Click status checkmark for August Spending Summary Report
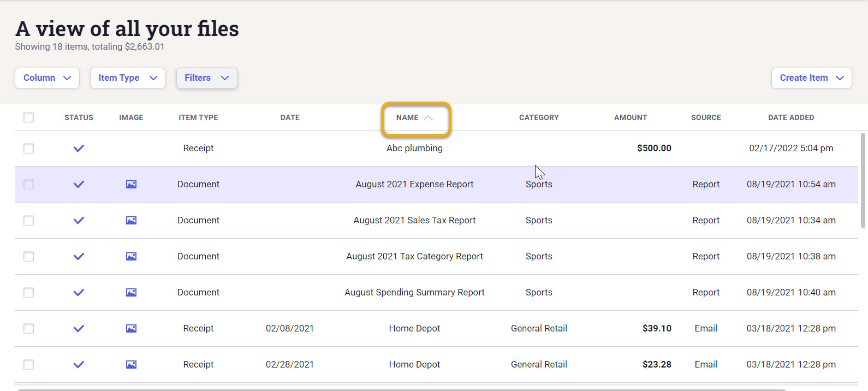 point(79,292)
